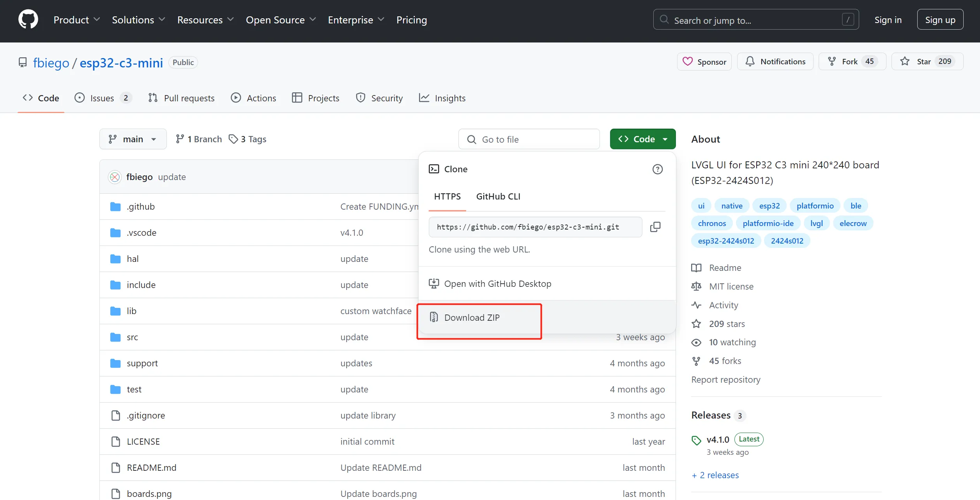The image size is (980, 500).
Task: View the 3 Tags link
Action: pyautogui.click(x=248, y=139)
